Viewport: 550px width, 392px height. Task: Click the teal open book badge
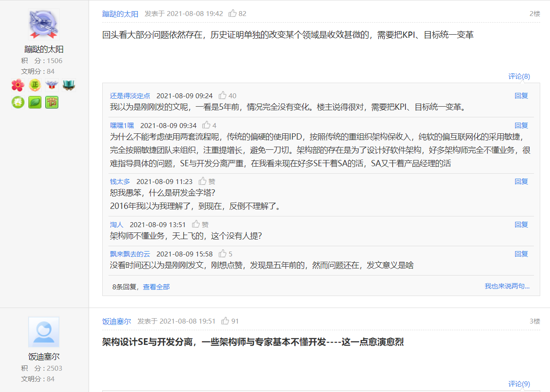(68, 85)
